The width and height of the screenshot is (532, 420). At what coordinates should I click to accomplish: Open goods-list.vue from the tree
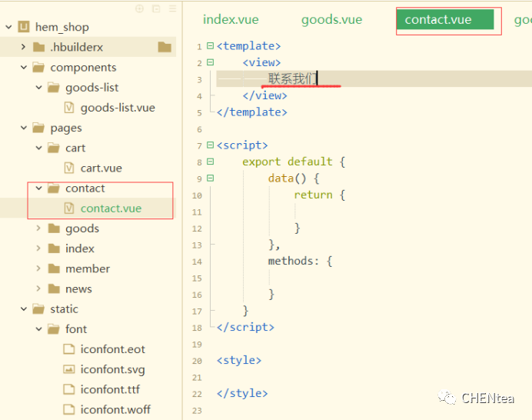click(x=118, y=108)
